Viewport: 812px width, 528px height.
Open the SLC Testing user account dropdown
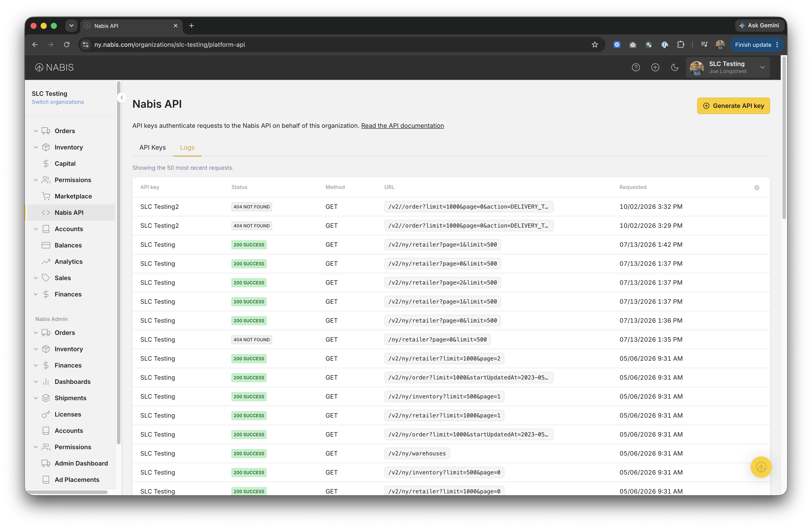tap(728, 67)
